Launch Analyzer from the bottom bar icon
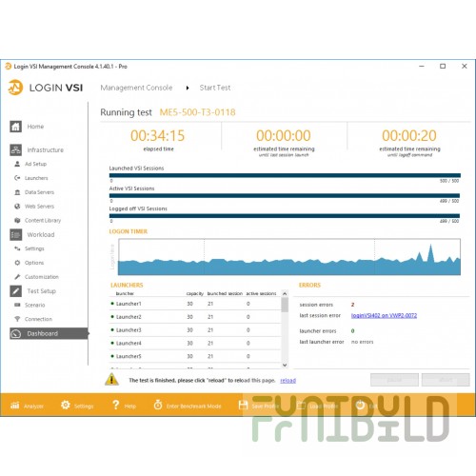Screen dimensions: 476x476 (15, 406)
